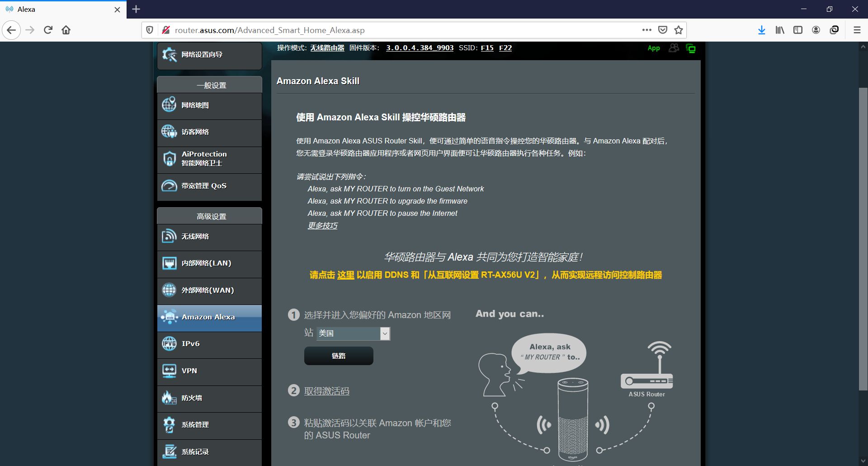This screenshot has height=466, width=868.
Task: Reload the page with the refresh icon
Action: (48, 30)
